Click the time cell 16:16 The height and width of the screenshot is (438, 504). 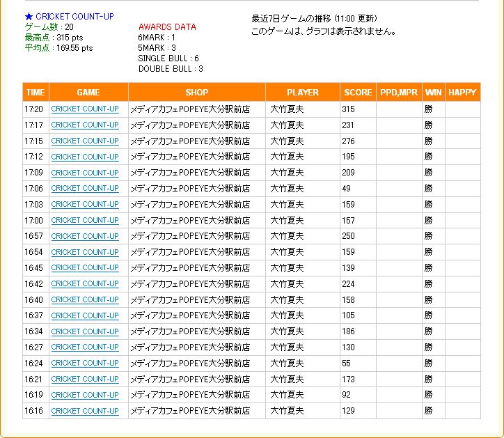(36, 411)
